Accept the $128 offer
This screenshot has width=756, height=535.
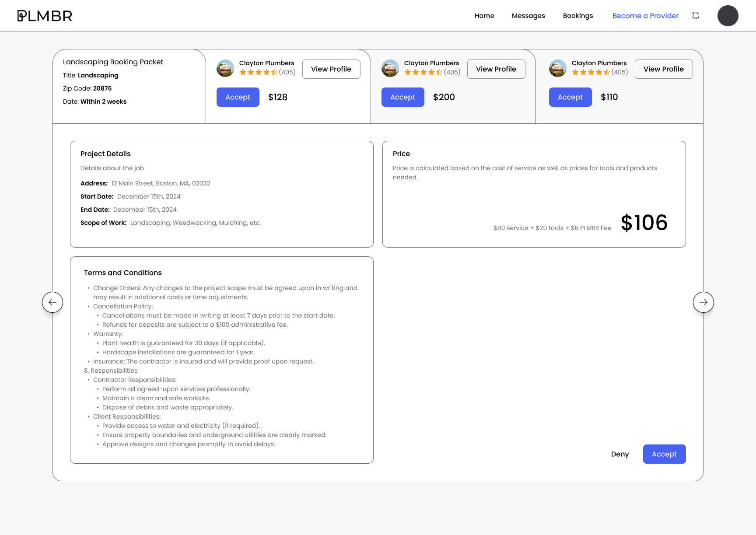pos(238,97)
